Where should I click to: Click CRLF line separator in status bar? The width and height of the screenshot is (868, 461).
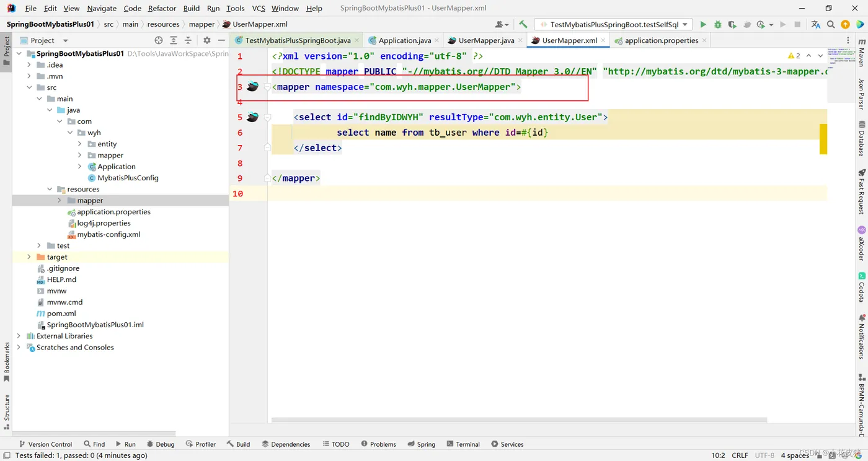(740, 455)
